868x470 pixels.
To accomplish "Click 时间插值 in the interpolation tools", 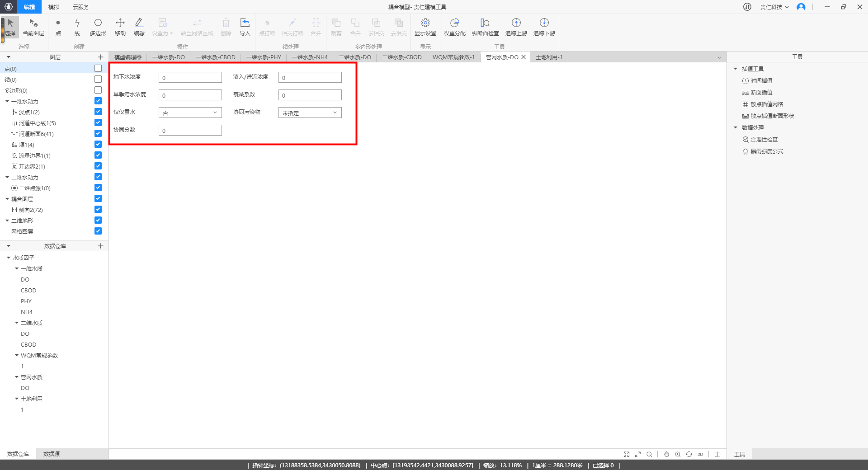I will point(761,81).
